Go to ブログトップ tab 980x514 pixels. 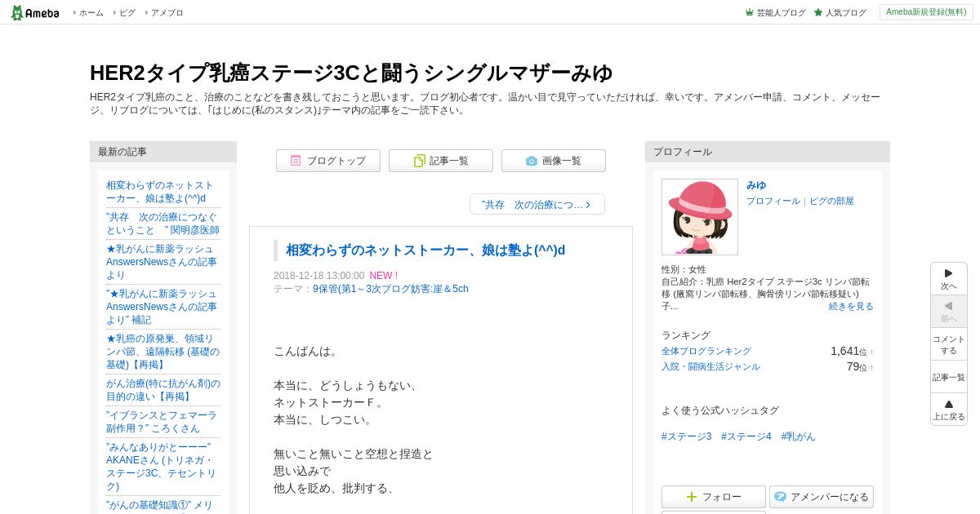click(x=328, y=161)
